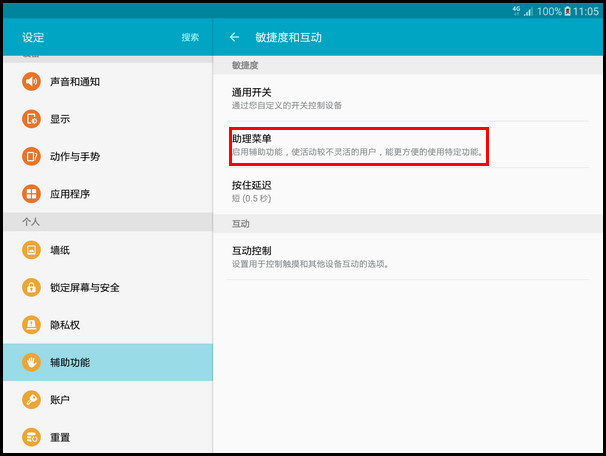
Task: Open 应用程序 settings
Action: pyautogui.click(x=108, y=194)
